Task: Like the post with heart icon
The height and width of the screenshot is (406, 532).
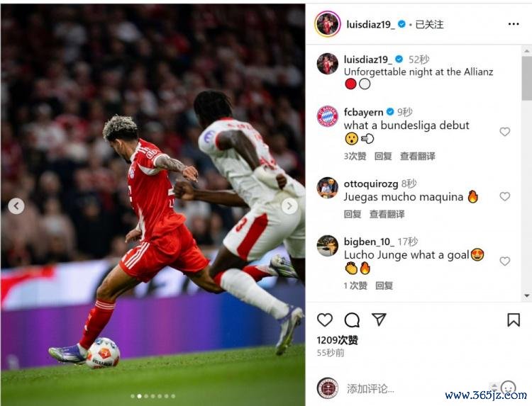Action: coord(325,320)
